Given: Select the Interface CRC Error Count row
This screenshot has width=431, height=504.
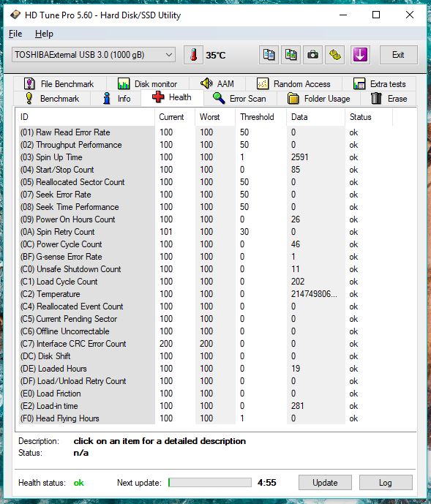Looking at the screenshot, I should coord(206,344).
